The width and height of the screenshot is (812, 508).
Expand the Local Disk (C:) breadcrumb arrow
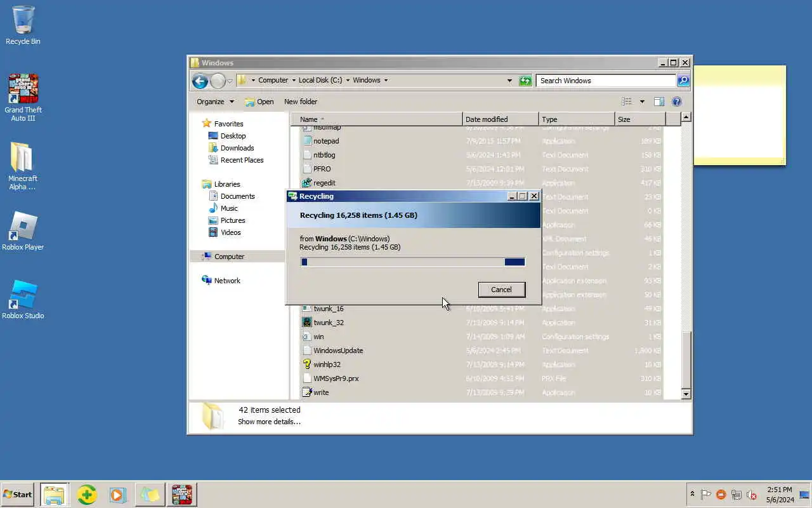pyautogui.click(x=348, y=81)
